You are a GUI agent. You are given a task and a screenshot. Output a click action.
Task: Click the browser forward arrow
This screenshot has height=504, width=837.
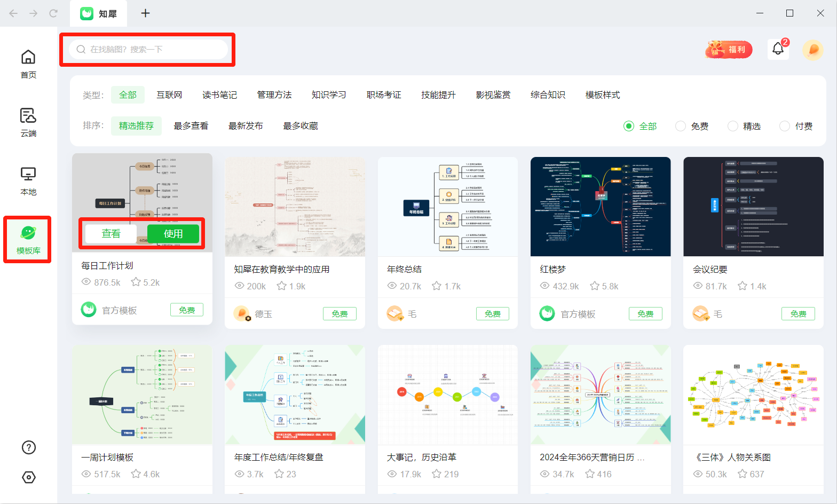(x=34, y=13)
